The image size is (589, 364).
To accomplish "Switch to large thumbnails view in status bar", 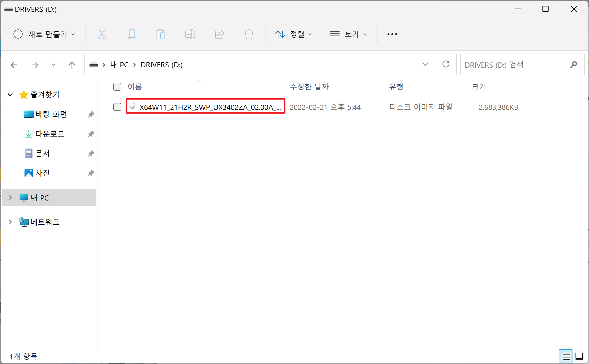I will pyautogui.click(x=579, y=356).
